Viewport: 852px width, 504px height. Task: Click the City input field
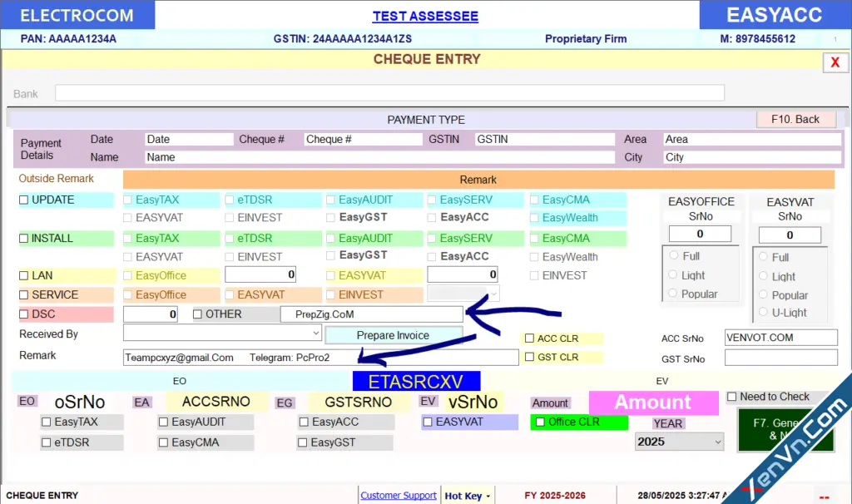pos(752,157)
